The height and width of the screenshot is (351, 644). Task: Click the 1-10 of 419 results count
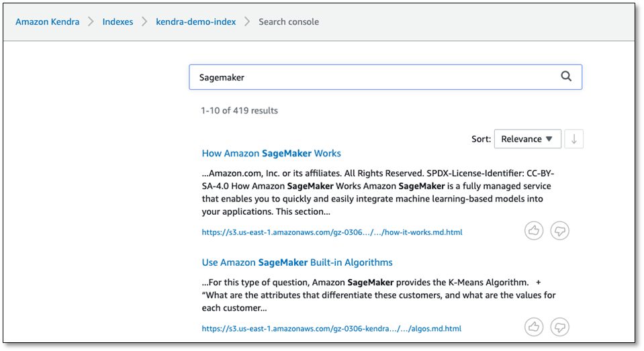click(239, 110)
